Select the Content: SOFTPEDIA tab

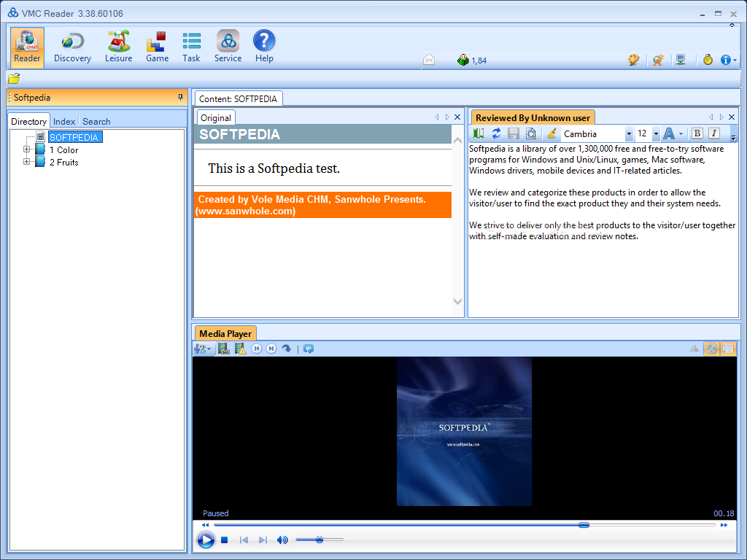click(239, 98)
